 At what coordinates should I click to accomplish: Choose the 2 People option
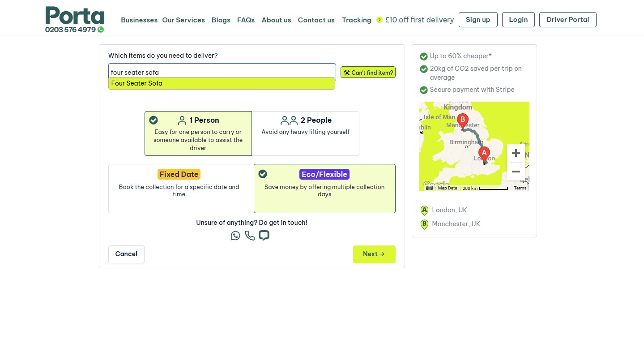(x=306, y=133)
